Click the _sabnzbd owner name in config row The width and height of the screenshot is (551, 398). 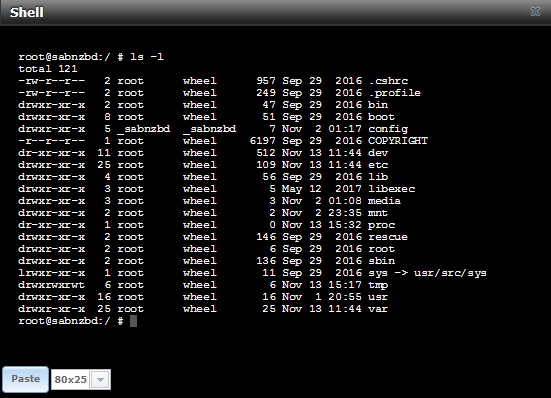coord(144,129)
